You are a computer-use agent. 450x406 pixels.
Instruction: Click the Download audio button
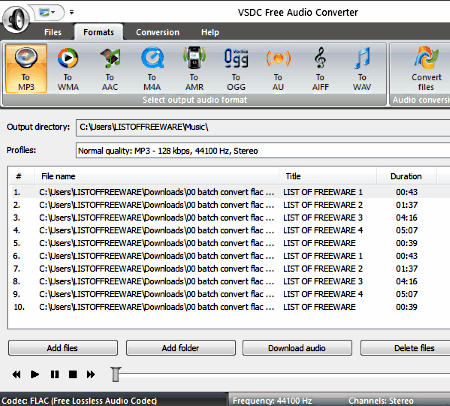click(297, 348)
